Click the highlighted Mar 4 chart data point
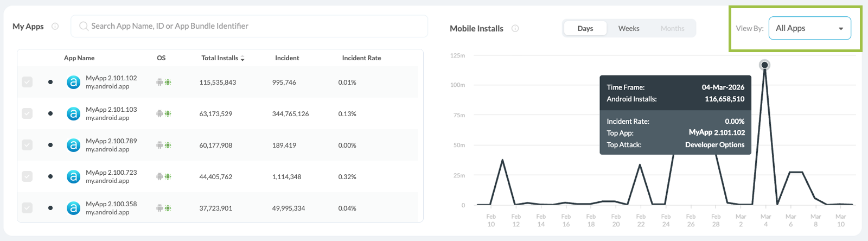The image size is (868, 241). pyautogui.click(x=764, y=65)
